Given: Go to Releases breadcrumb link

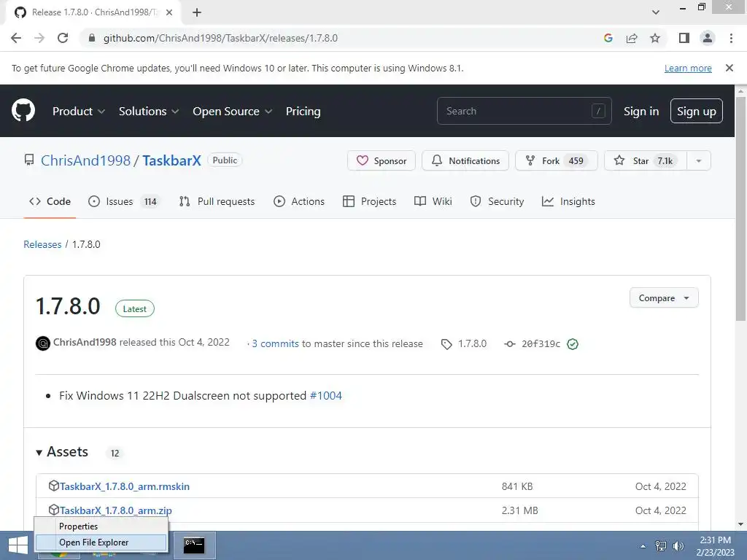Looking at the screenshot, I should click(42, 244).
